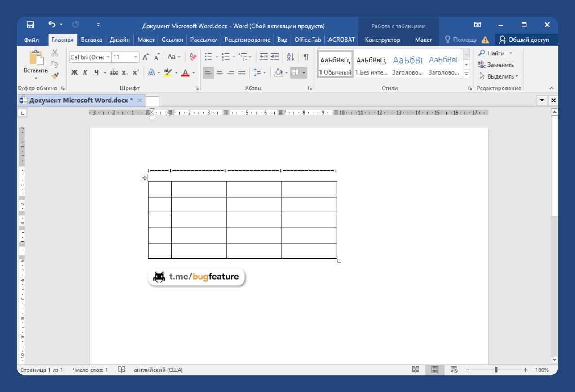Click the bulleted list icon
The height and width of the screenshot is (392, 575).
208,57
